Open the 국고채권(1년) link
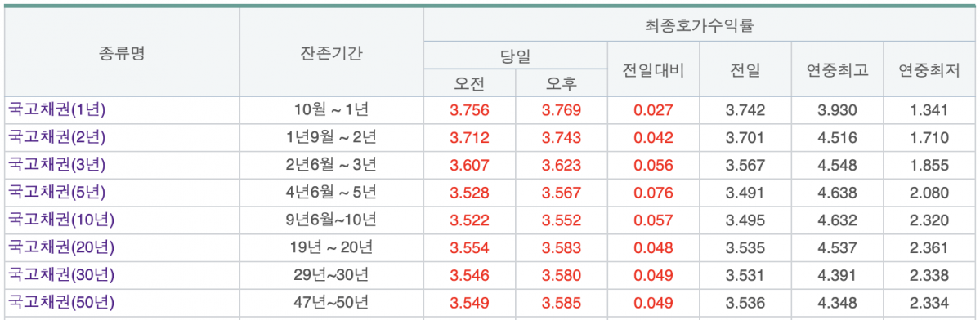The height and width of the screenshot is (320, 980). 57,110
